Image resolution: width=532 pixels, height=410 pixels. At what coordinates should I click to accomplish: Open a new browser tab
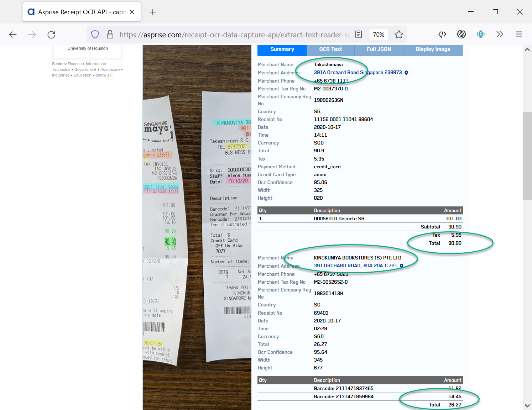[x=153, y=12]
